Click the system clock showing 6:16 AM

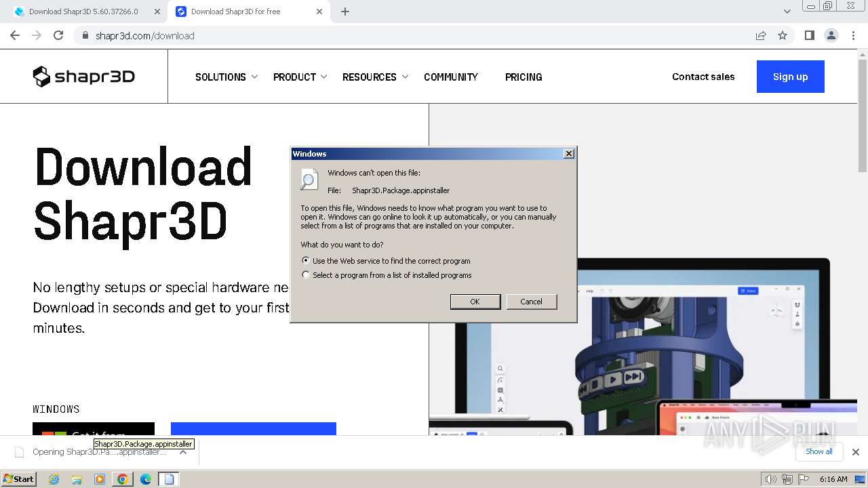click(x=833, y=479)
